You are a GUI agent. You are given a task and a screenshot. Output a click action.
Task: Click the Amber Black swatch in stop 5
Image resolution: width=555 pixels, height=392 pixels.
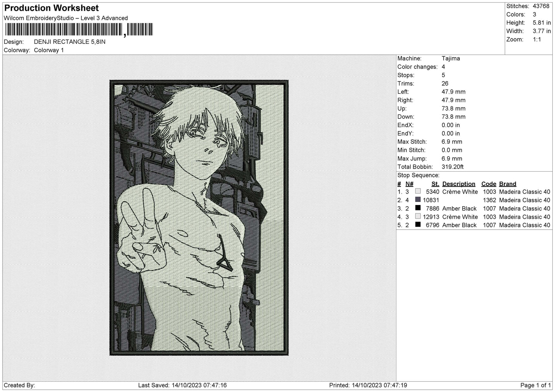(x=418, y=225)
